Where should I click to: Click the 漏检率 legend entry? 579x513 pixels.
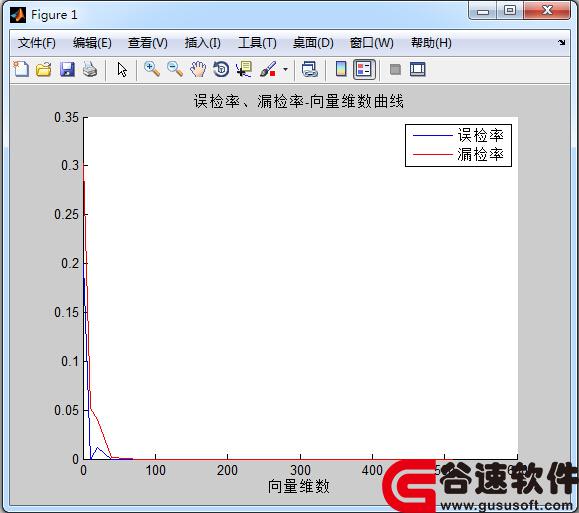coord(480,154)
